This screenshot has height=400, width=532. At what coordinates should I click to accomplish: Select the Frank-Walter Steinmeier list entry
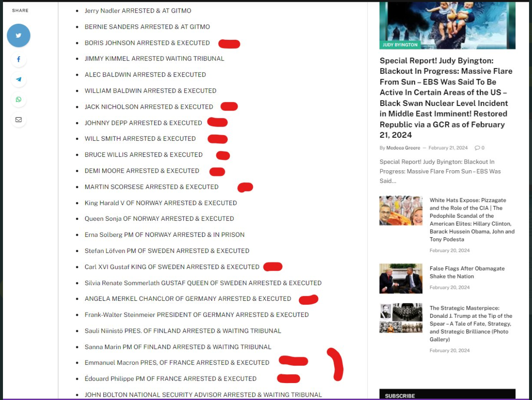coord(197,315)
